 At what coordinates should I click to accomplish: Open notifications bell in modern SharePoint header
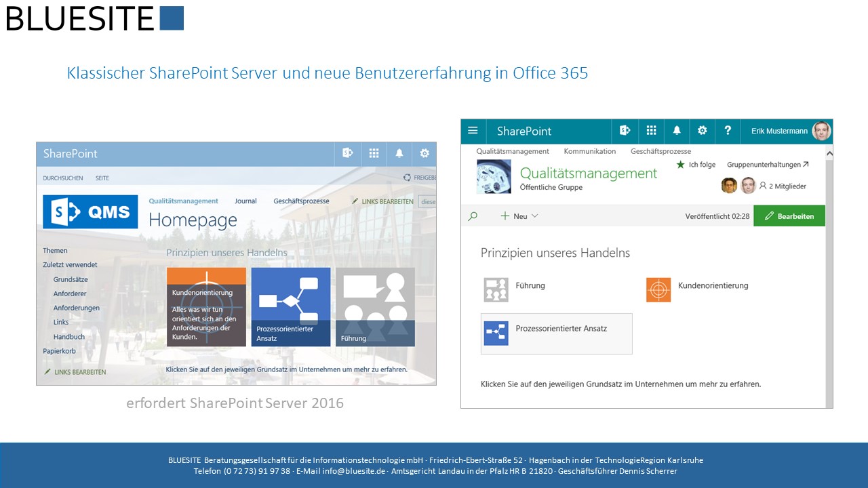(x=677, y=131)
